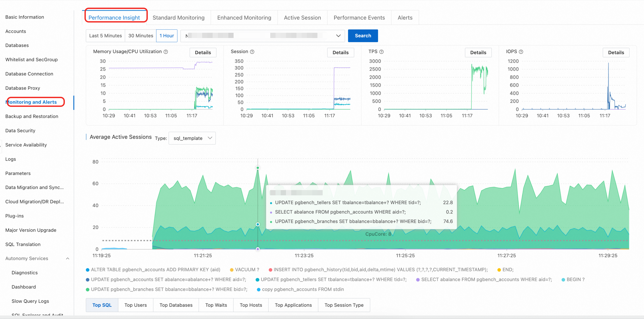The height and width of the screenshot is (319, 644).
Task: Expand the time range picker dropdown
Action: [x=338, y=36]
